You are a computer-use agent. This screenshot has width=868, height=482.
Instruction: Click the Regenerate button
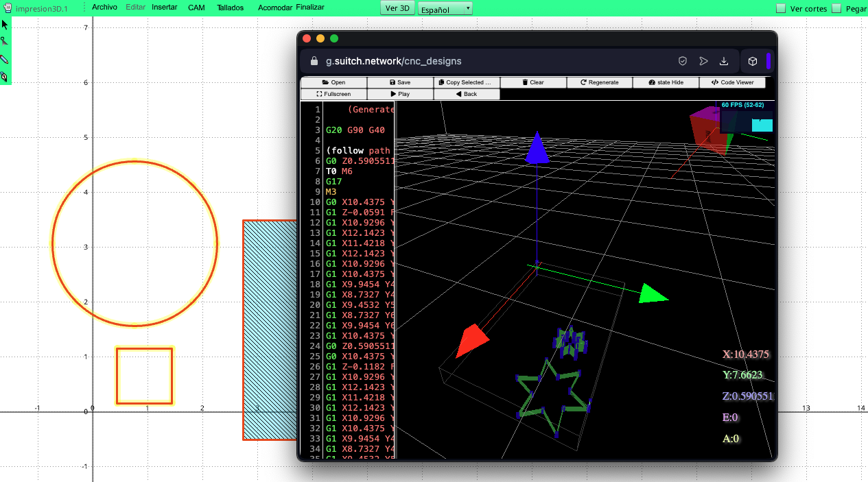click(599, 82)
